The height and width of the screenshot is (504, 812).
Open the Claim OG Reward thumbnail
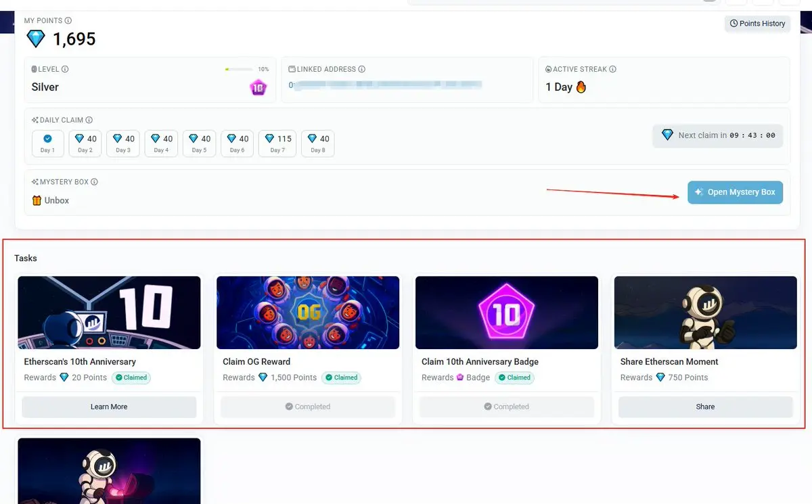(x=308, y=313)
